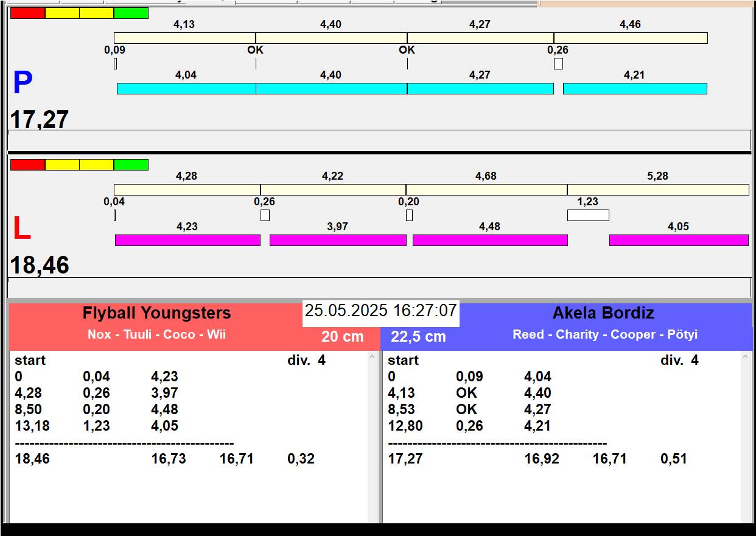Image resolution: width=756 pixels, height=536 pixels.
Task: Click 12,80 in the Akela Bordiz table
Action: [405, 426]
